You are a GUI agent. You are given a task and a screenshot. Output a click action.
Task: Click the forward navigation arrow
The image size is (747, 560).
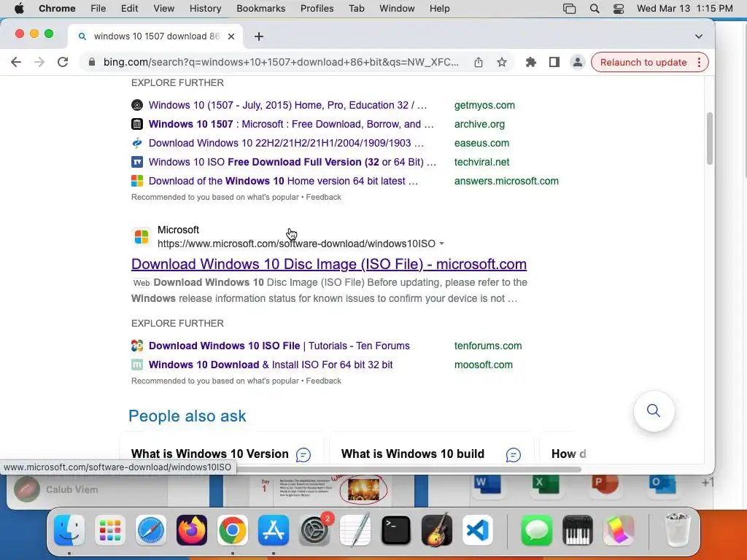[39, 62]
